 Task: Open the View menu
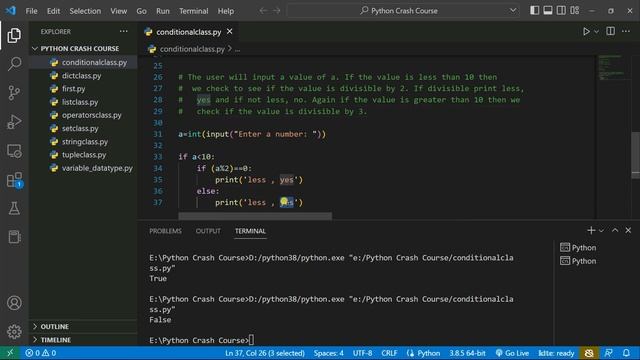click(118, 11)
